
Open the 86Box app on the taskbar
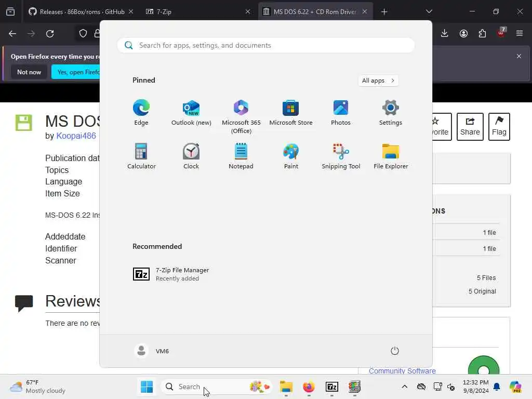(x=354, y=387)
